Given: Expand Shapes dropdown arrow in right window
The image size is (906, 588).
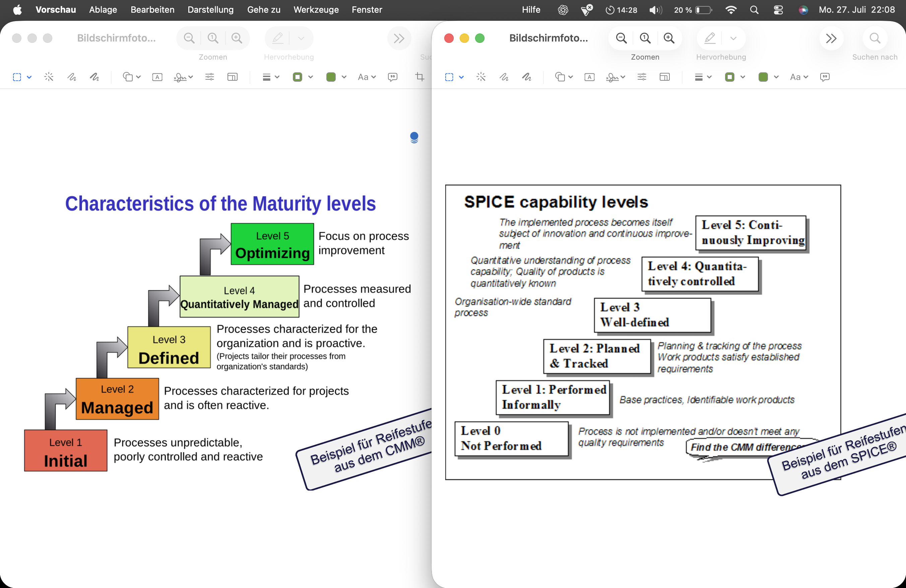Looking at the screenshot, I should (x=570, y=77).
